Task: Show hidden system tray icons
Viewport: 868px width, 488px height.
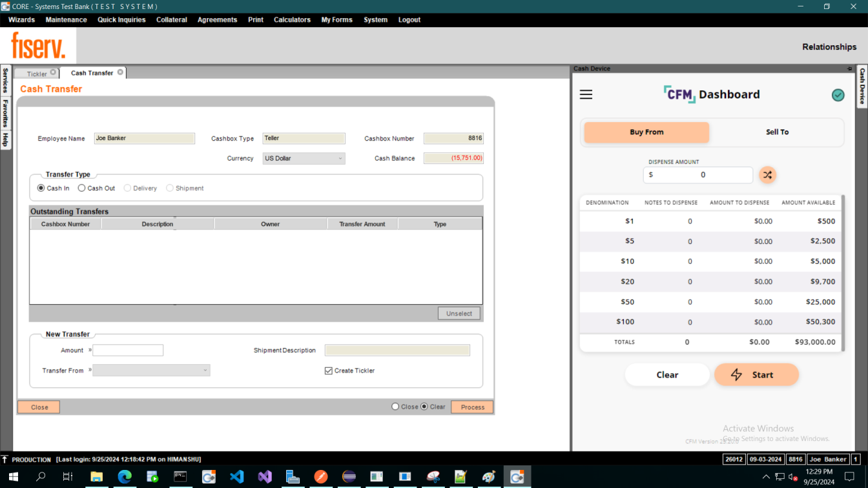Action: pyautogui.click(x=766, y=477)
